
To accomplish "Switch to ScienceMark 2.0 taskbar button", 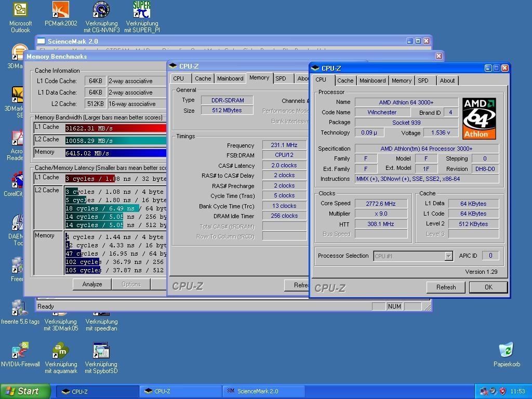I will pyautogui.click(x=263, y=392).
